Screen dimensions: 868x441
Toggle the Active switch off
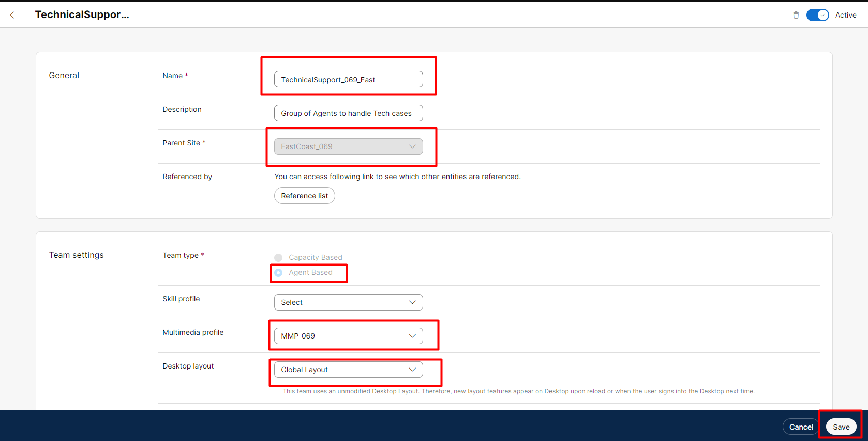click(817, 15)
